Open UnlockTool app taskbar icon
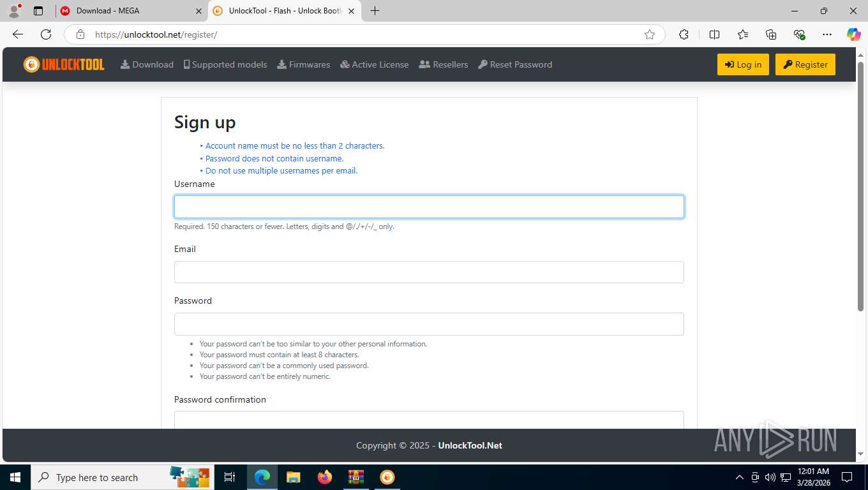This screenshot has height=490, width=868. click(387, 477)
